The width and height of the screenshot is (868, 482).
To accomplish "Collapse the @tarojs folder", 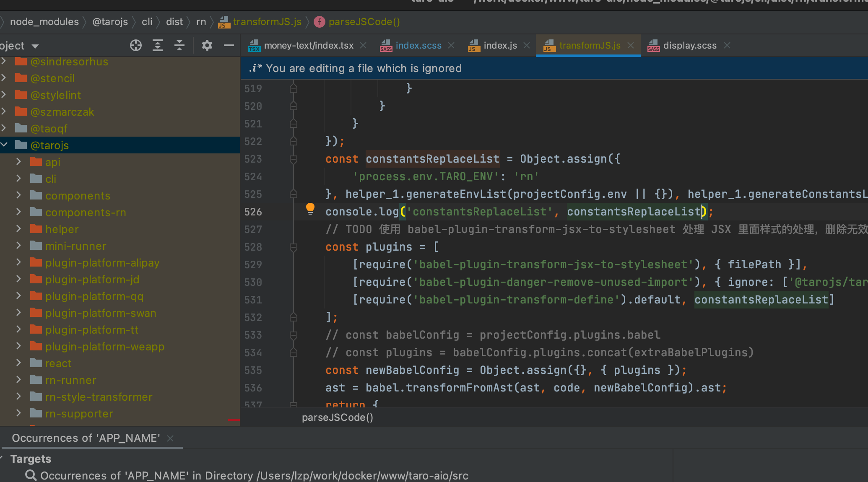I will (x=5, y=145).
